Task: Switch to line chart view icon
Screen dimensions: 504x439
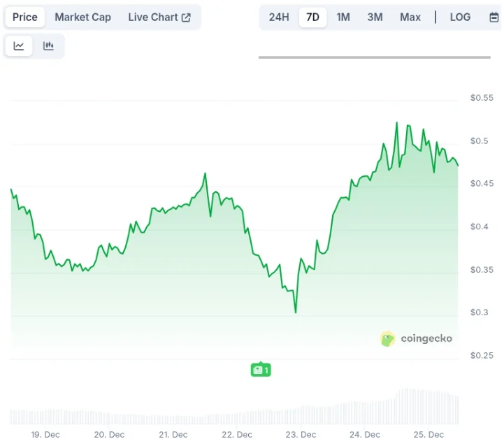Action: (x=19, y=46)
